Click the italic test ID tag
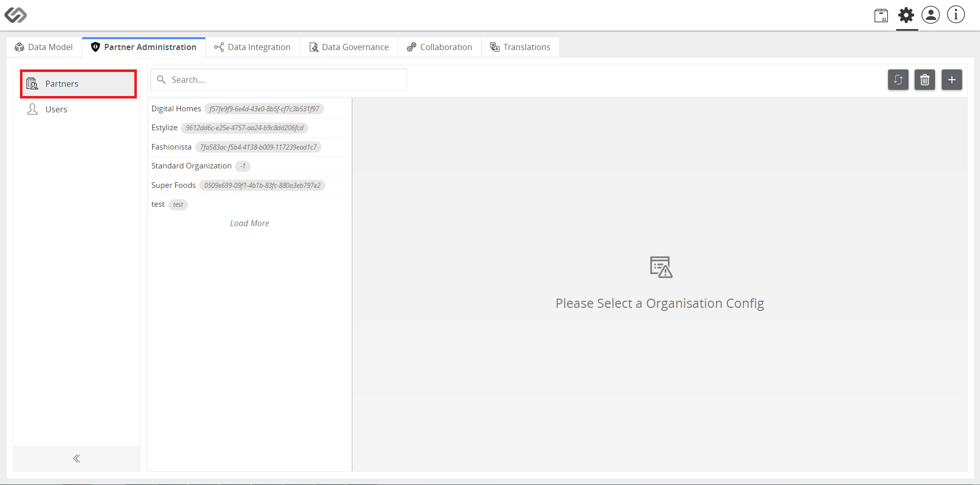The height and width of the screenshot is (485, 980). coord(178,204)
